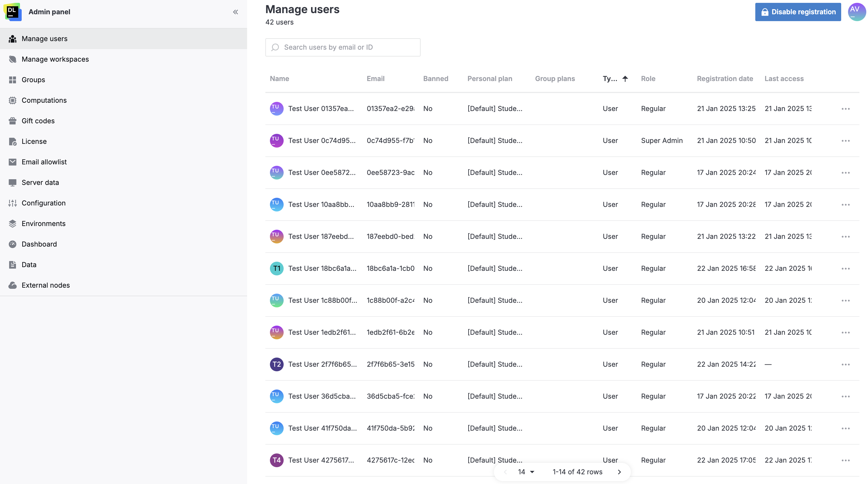
Task: Open the Gift codes section
Action: click(38, 121)
